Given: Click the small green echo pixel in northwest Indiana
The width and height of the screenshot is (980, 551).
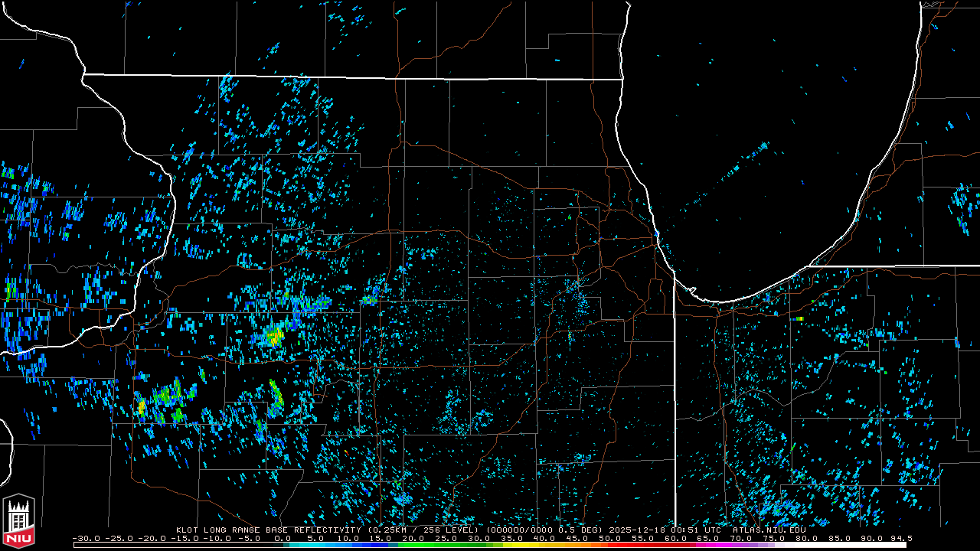Looking at the screenshot, I should coord(799,318).
